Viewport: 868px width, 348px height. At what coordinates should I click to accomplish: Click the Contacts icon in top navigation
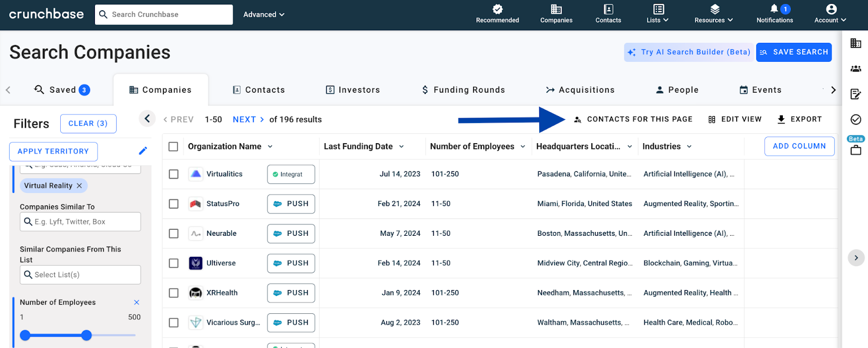608,9
